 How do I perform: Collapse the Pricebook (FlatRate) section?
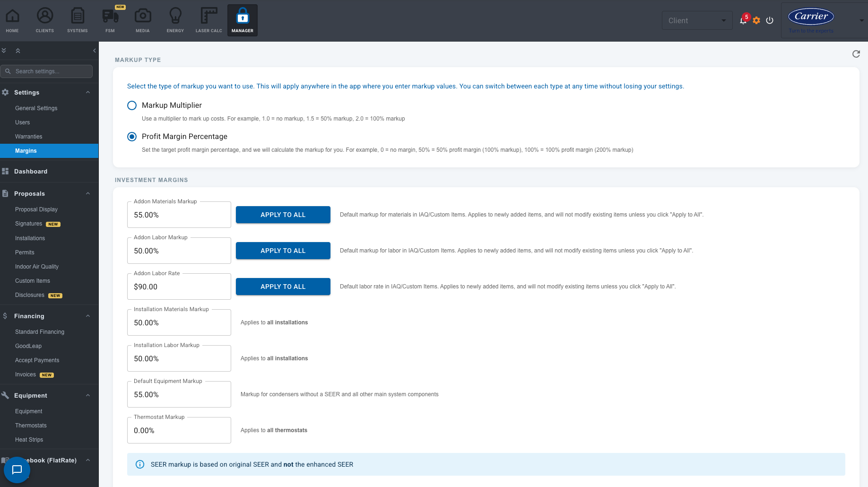pos(88,460)
